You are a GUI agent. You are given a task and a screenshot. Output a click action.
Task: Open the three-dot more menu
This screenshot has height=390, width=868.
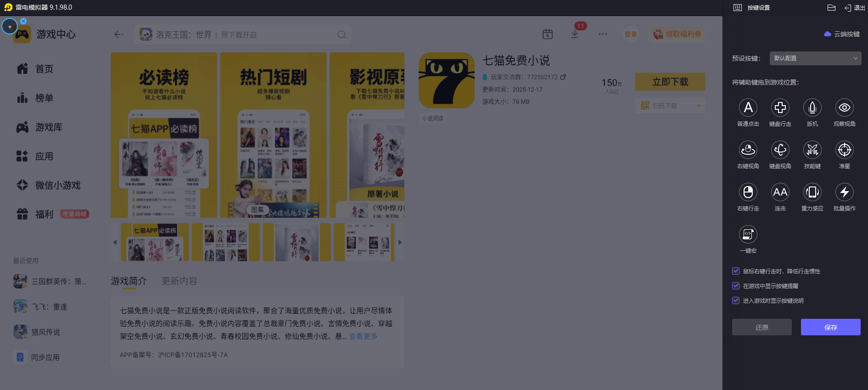[603, 34]
